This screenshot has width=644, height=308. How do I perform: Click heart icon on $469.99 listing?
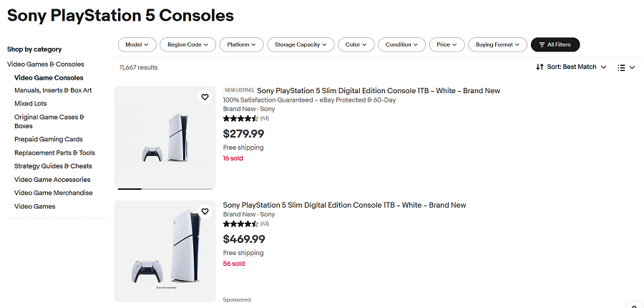[205, 211]
